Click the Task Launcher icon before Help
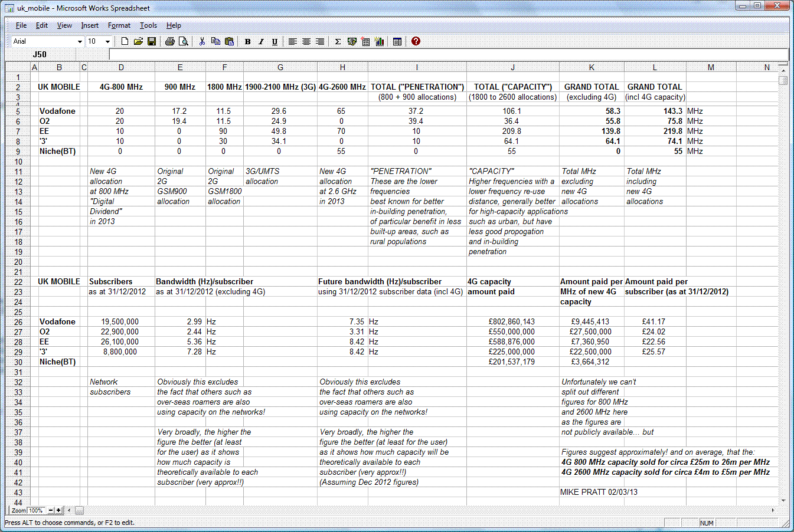 397,41
